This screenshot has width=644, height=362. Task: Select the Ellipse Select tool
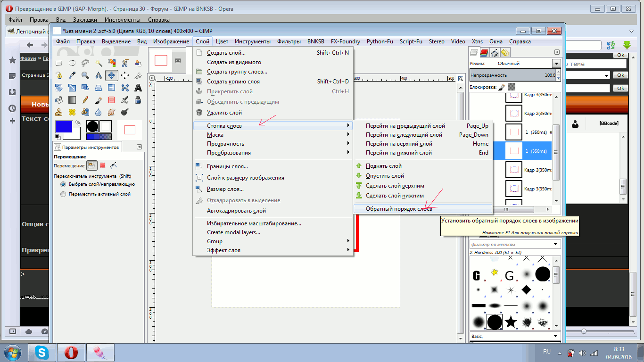pyautogui.click(x=72, y=63)
